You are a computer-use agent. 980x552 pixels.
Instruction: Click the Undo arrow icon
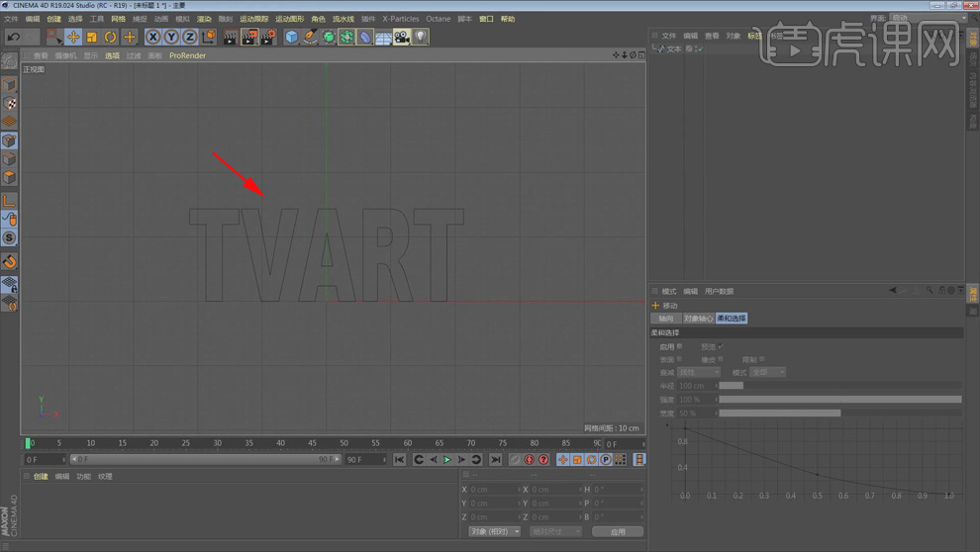pos(13,38)
